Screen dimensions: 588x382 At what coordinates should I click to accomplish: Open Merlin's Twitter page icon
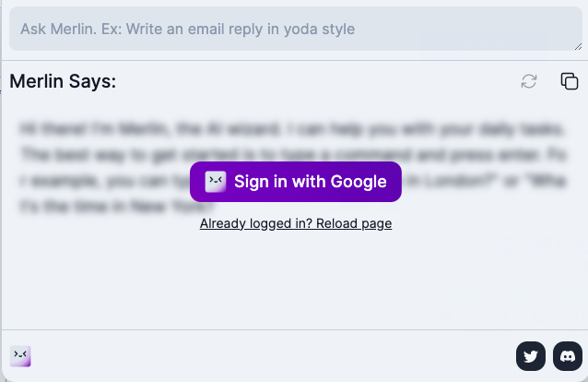pyautogui.click(x=531, y=355)
